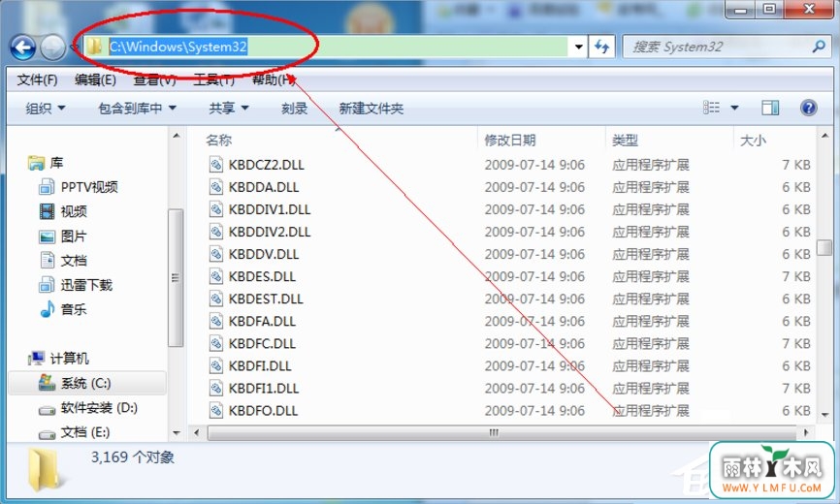Select 计算机 in navigation pane
The image size is (840, 504).
click(x=59, y=358)
